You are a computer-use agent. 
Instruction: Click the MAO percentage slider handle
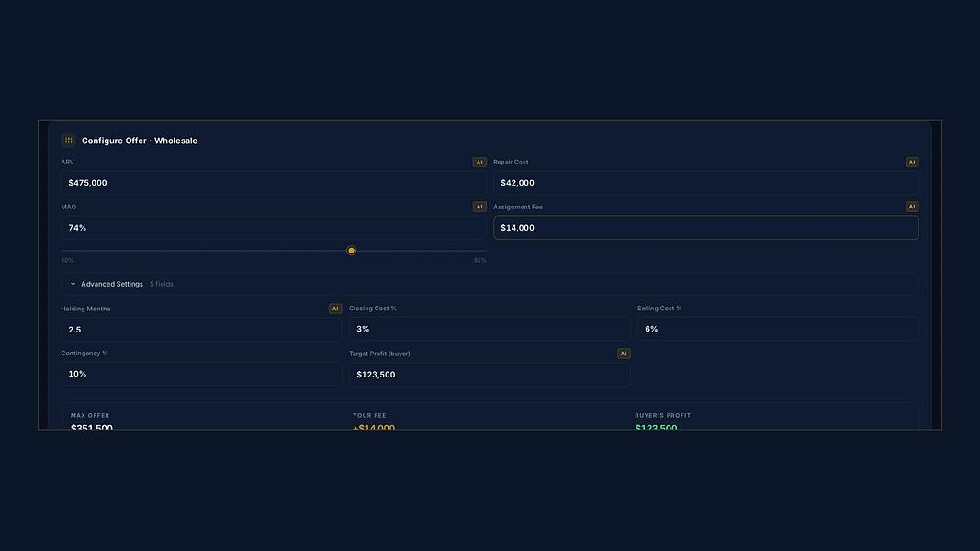(351, 251)
